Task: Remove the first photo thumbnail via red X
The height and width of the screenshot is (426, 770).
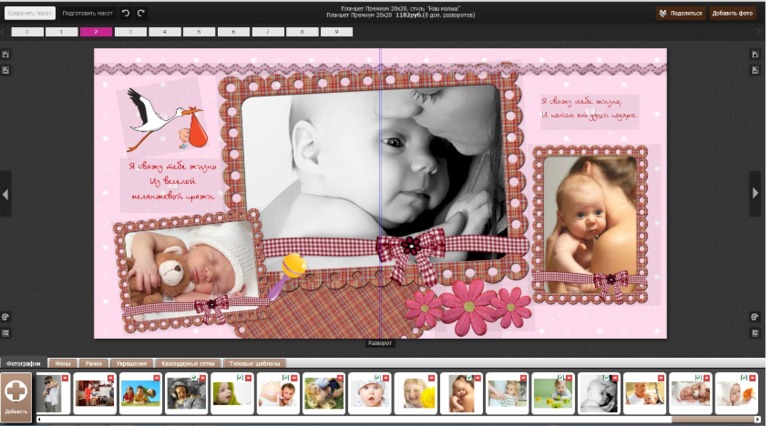Action: tap(65, 378)
